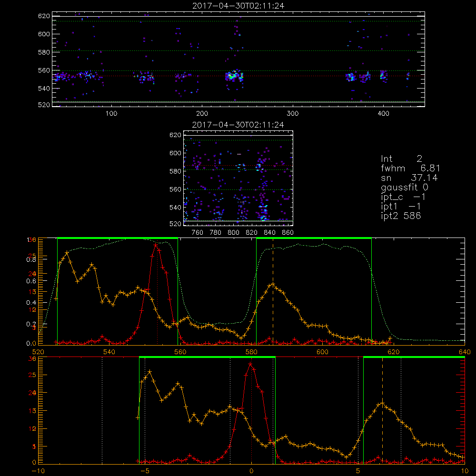
Task: Click the x-axis label 560 of upper line plot
Action: tap(180, 352)
